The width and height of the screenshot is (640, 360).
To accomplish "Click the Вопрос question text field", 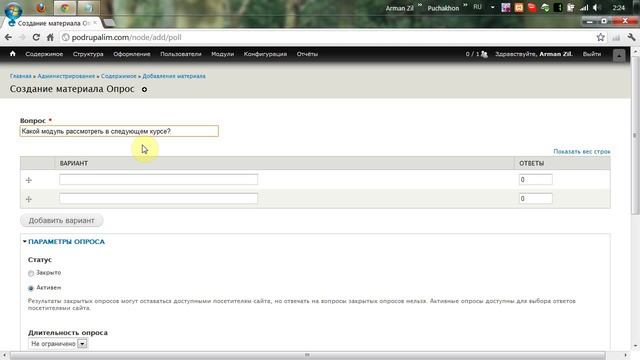I will click(119, 131).
